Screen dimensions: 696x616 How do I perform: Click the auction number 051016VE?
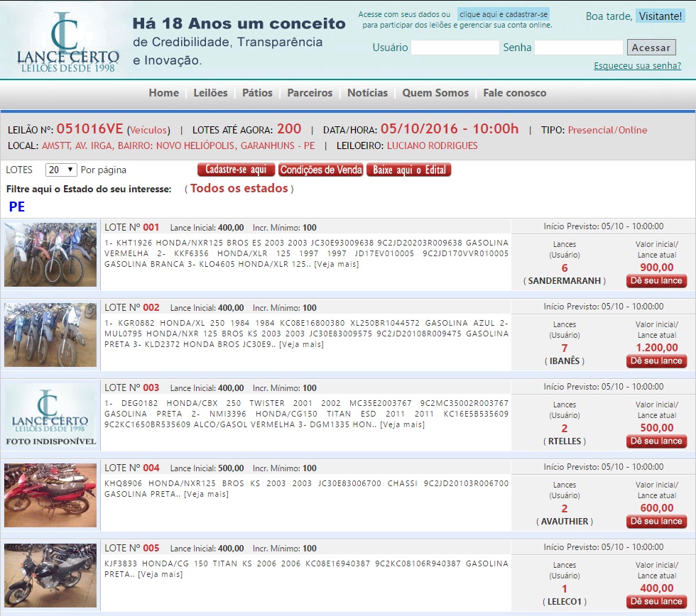click(89, 128)
